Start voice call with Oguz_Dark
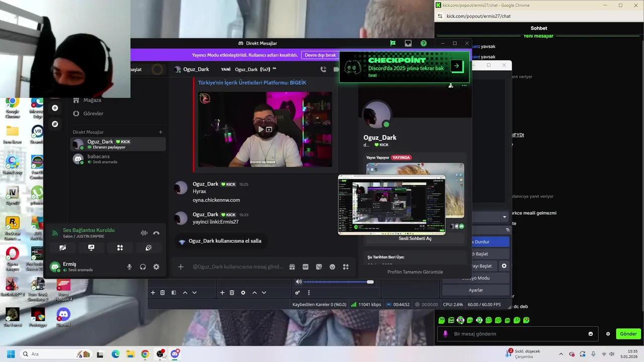The image size is (644, 362). [323, 69]
